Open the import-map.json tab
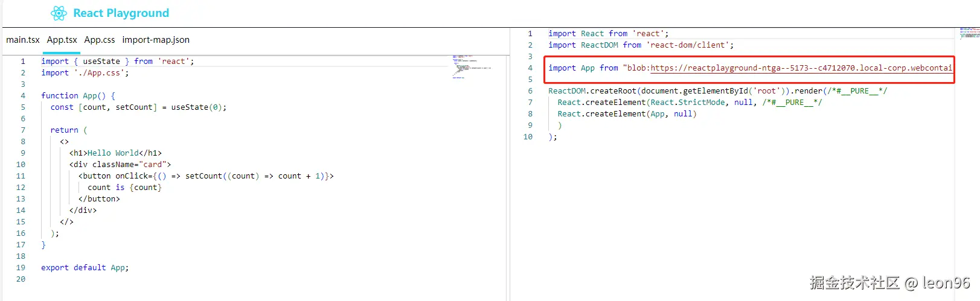The width and height of the screenshot is (980, 301). tap(156, 40)
